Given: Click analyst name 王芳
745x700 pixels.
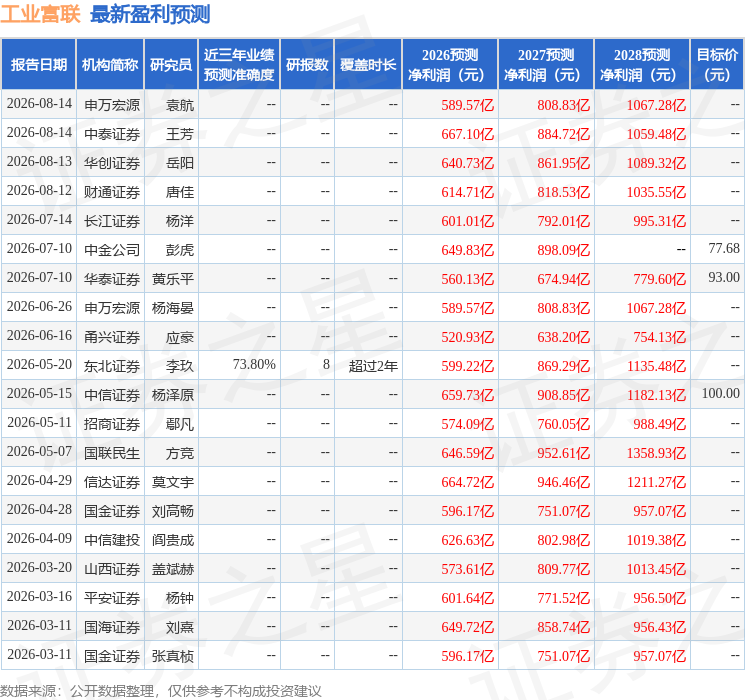Looking at the screenshot, I should (x=180, y=134).
